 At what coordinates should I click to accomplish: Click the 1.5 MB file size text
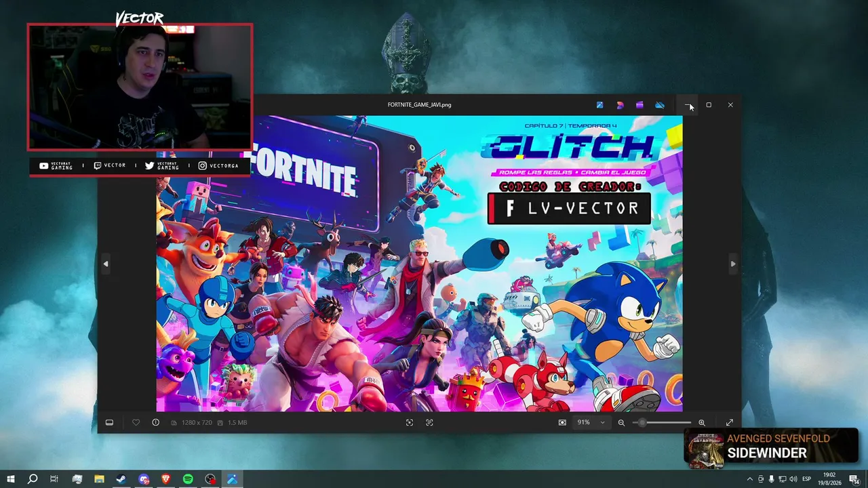(x=237, y=422)
